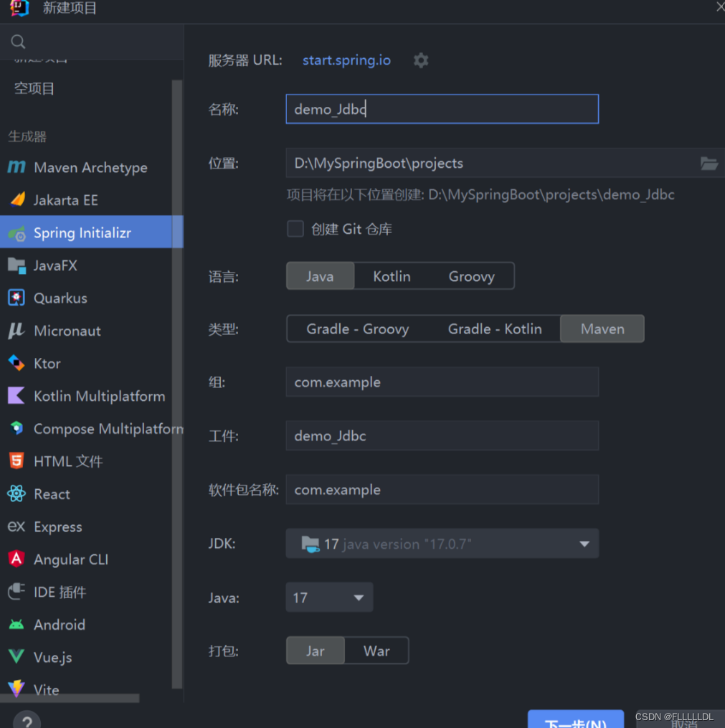Select 空项目 in the sidebar
The height and width of the screenshot is (728, 725).
[34, 88]
